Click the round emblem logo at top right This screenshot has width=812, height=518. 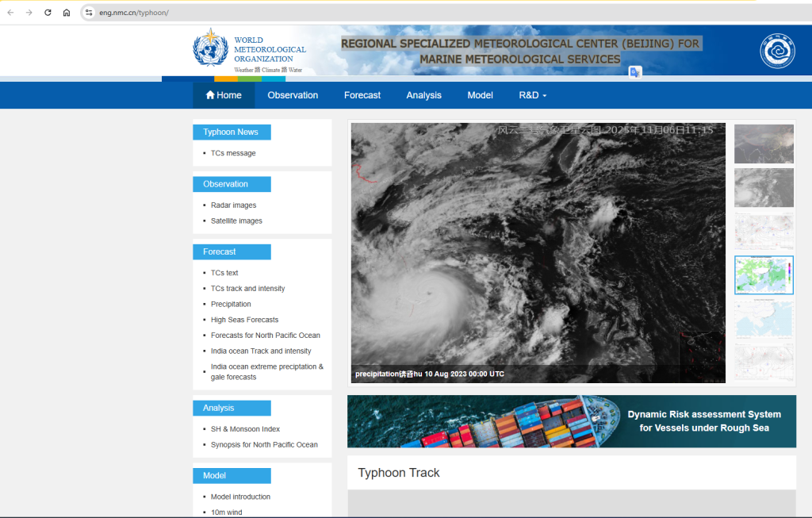click(x=776, y=51)
